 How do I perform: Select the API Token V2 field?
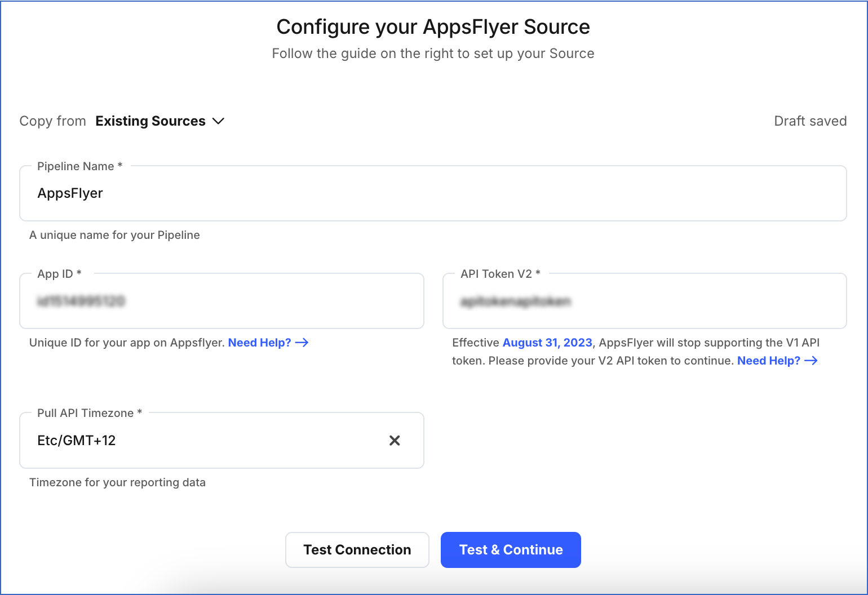[645, 301]
